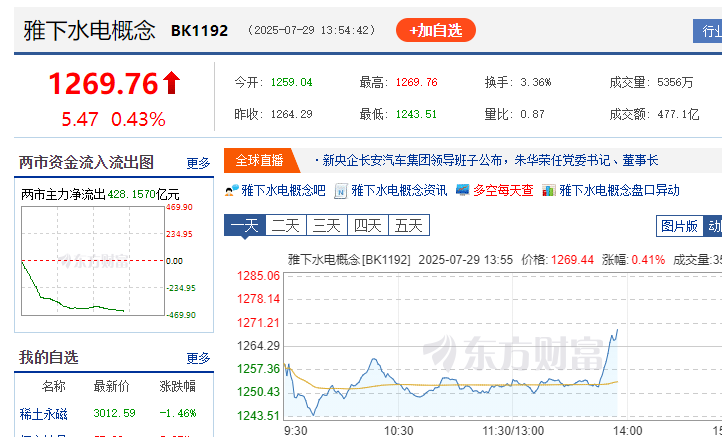Screen dimensions: 722x437
Task: Click the BK1192 code in header
Action: (199, 31)
